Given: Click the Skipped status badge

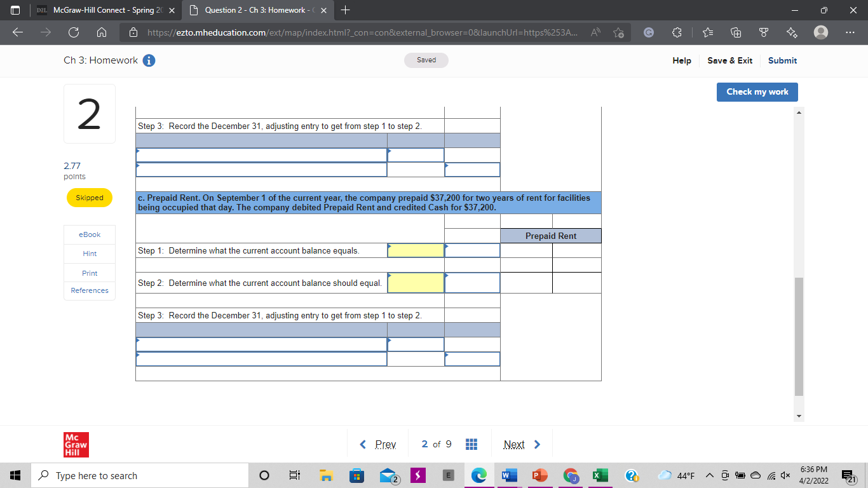Looking at the screenshot, I should point(90,198).
